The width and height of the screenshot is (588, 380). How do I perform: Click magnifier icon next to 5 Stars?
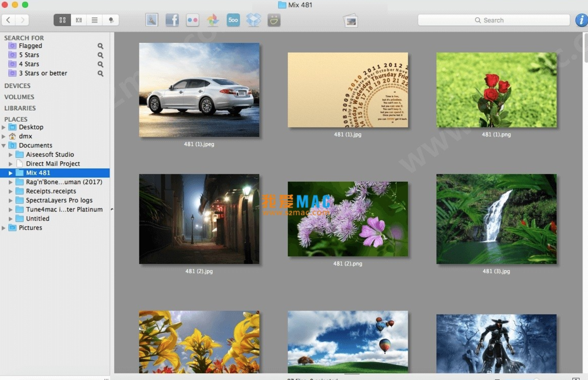click(x=100, y=55)
